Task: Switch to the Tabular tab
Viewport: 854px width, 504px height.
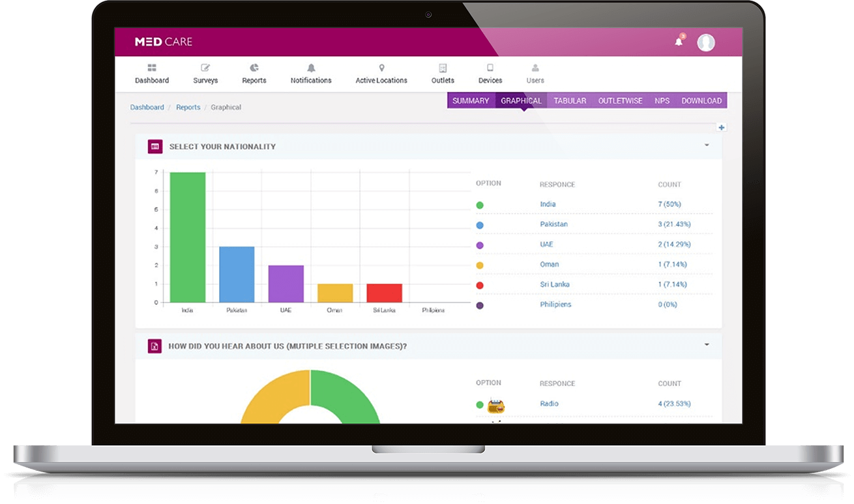Action: tap(570, 100)
